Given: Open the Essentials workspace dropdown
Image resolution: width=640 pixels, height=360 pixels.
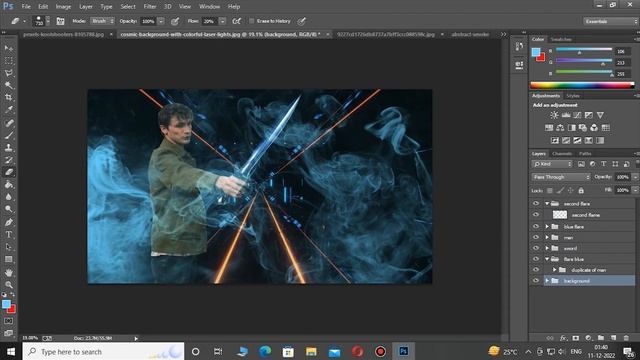Looking at the screenshot, I should (x=610, y=21).
